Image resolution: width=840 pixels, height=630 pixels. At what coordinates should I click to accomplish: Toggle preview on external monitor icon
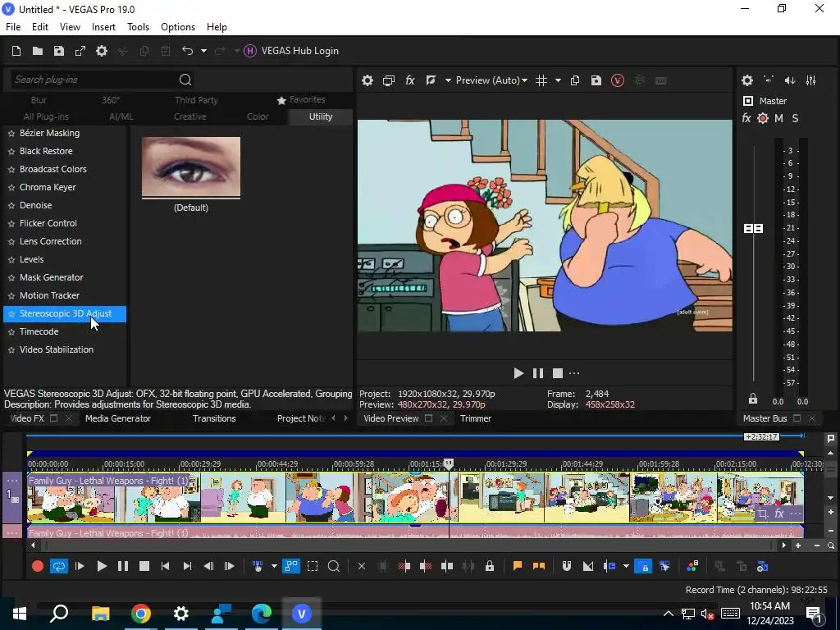pos(388,80)
